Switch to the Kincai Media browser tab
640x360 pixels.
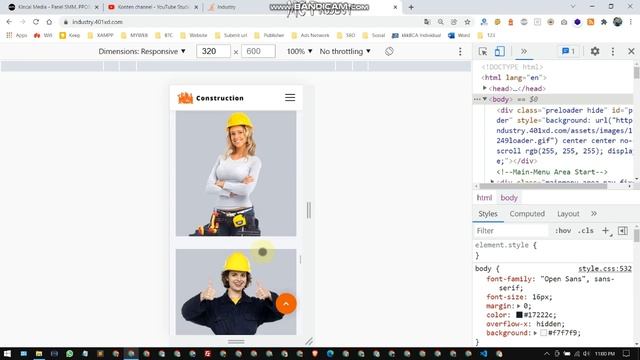[x=53, y=7]
